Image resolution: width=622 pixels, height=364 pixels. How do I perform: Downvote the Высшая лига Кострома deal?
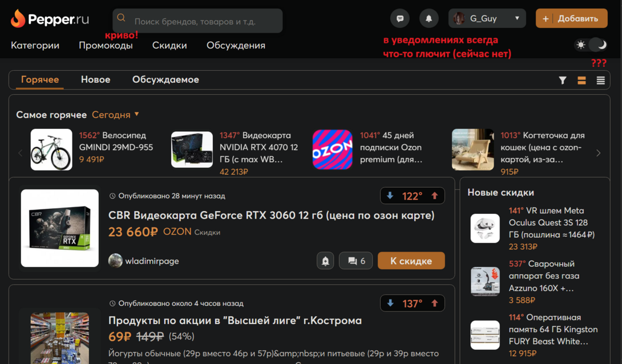(390, 303)
